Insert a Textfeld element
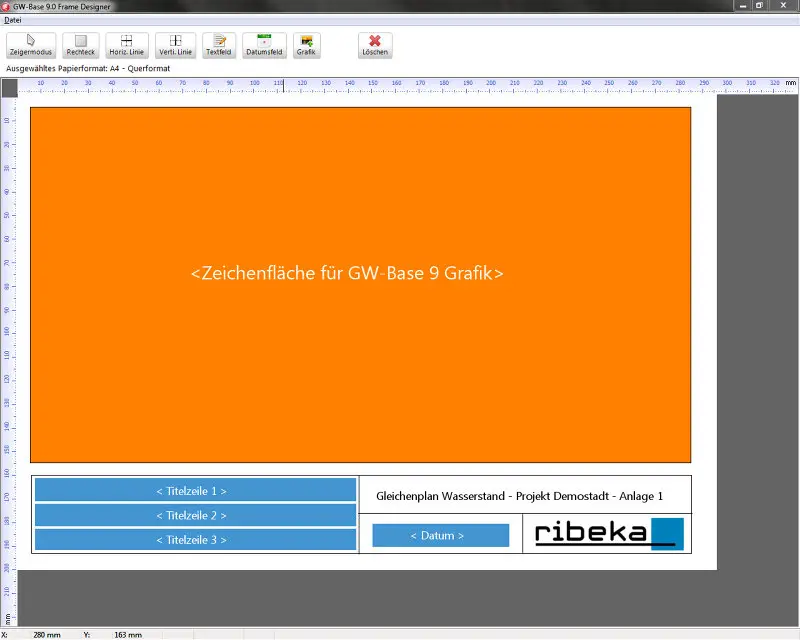800x640 pixels. 219,45
